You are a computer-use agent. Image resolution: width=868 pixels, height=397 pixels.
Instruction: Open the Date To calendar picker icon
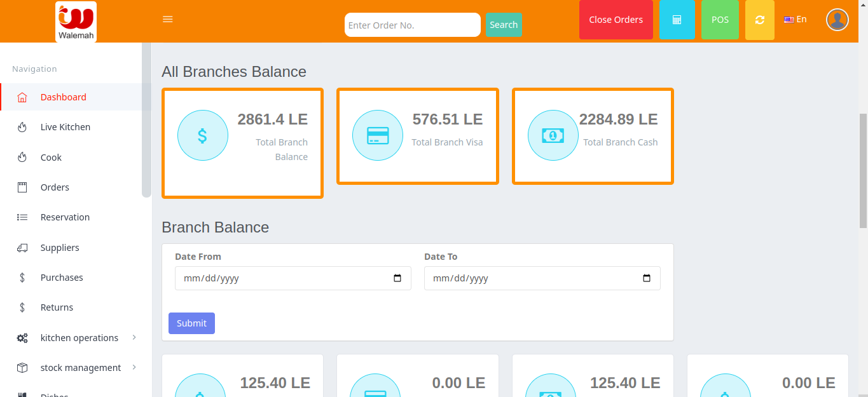[x=647, y=278]
